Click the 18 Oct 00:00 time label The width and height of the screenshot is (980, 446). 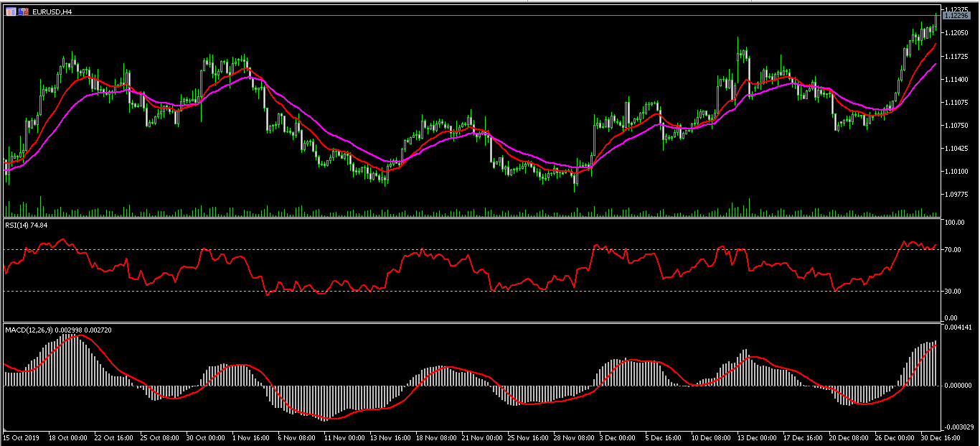(67, 437)
